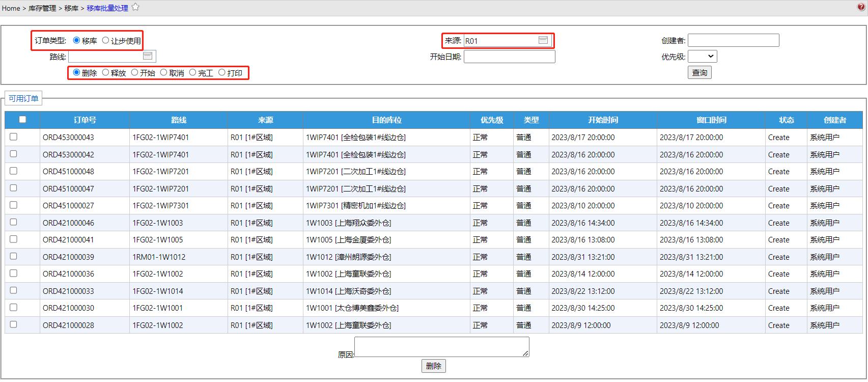Screen dimensions: 868x382
Task: Choose the 打印 action radio
Action: pos(222,72)
